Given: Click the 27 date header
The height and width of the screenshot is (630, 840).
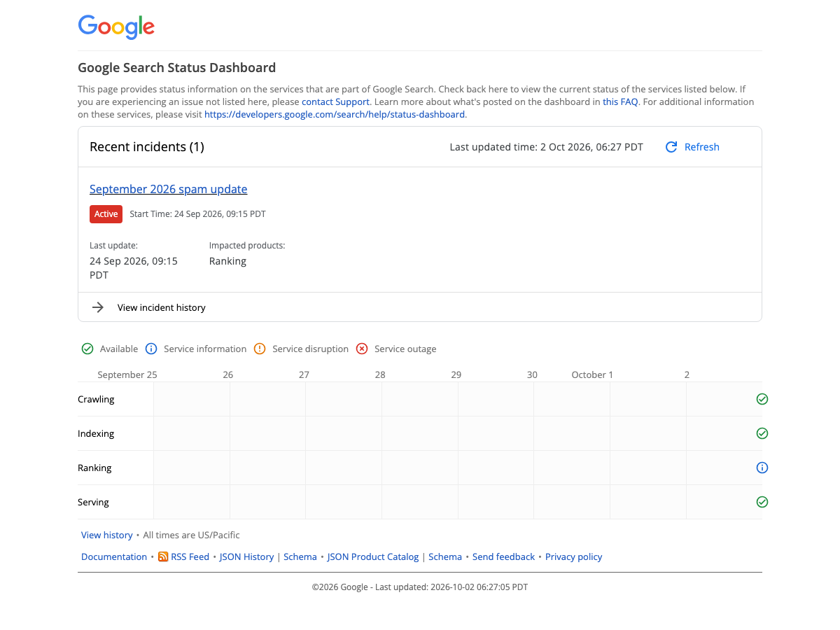Looking at the screenshot, I should click(x=304, y=374).
